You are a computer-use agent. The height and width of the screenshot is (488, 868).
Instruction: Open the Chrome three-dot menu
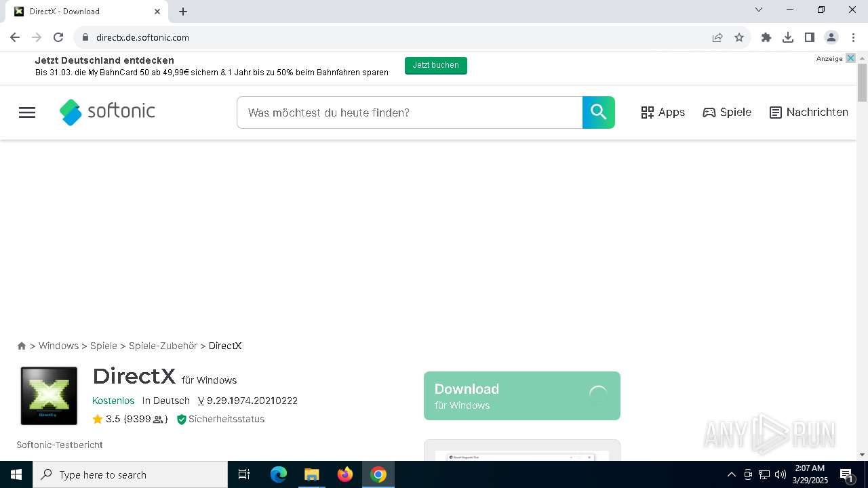853,37
